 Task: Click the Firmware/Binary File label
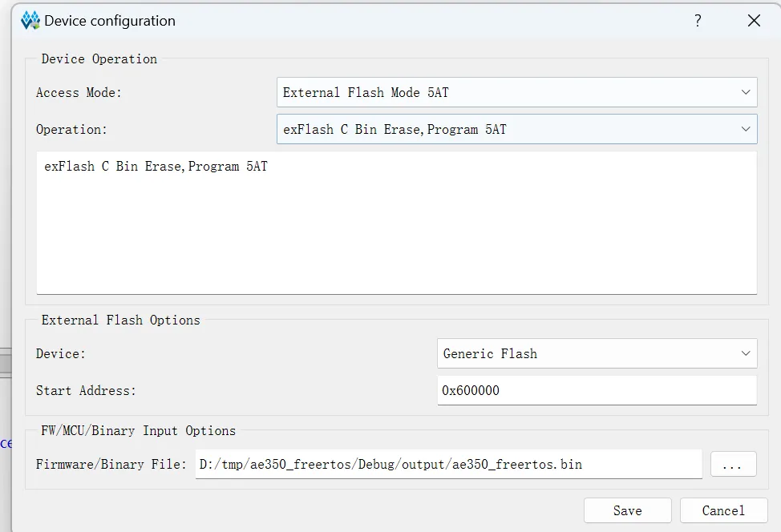111,464
